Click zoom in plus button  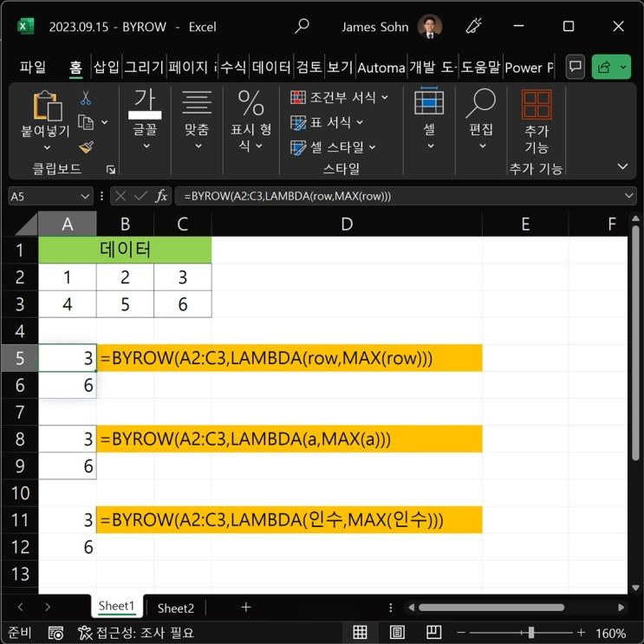tap(581, 633)
